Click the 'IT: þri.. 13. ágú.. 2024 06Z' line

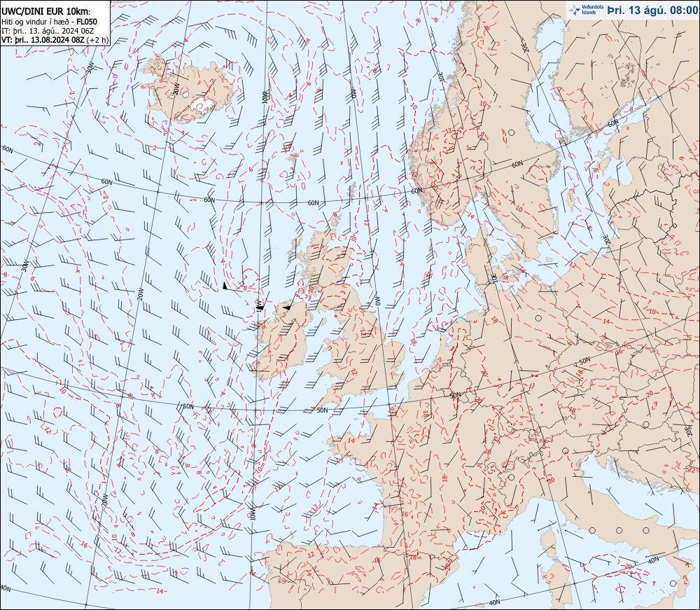coord(48,30)
